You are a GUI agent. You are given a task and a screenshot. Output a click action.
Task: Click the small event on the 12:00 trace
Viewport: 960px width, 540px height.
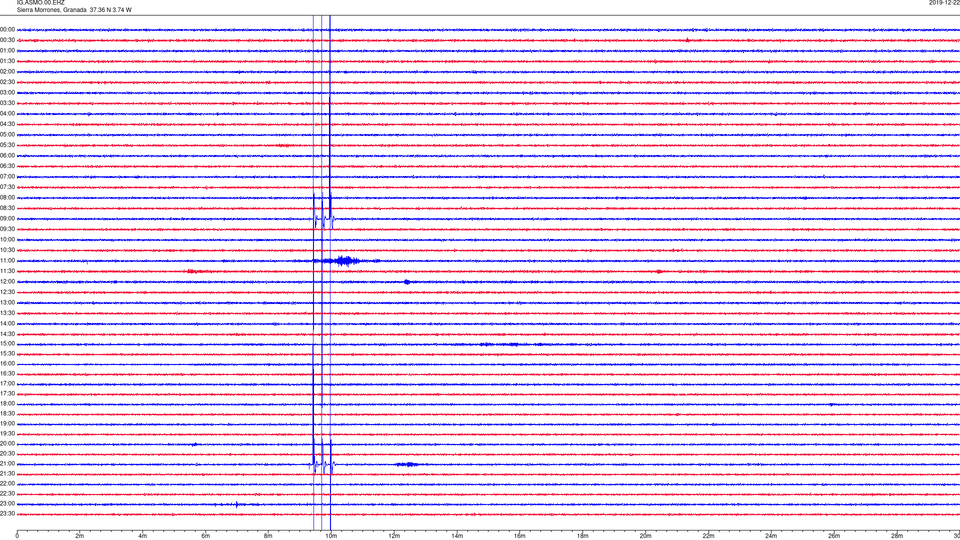tap(407, 282)
